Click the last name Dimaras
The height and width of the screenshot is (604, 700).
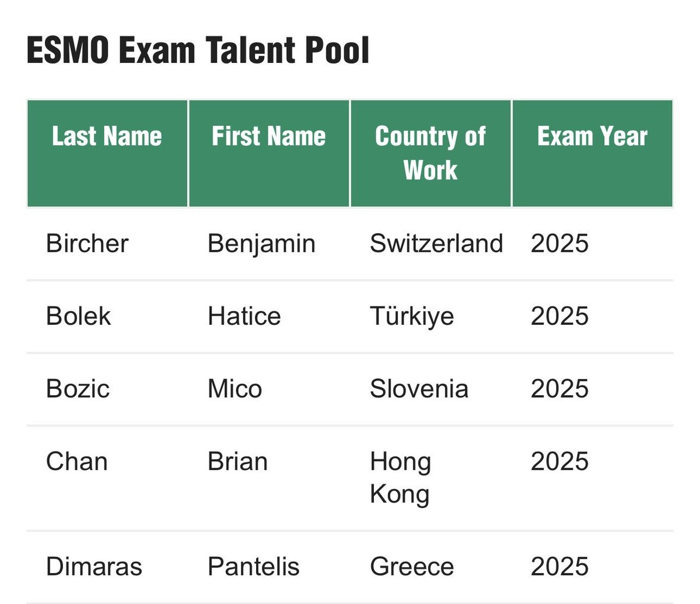coord(94,567)
